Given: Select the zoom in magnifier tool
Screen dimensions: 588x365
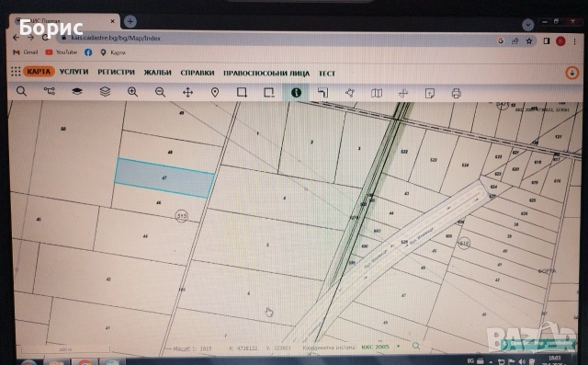Looking at the screenshot, I should pos(132,92).
